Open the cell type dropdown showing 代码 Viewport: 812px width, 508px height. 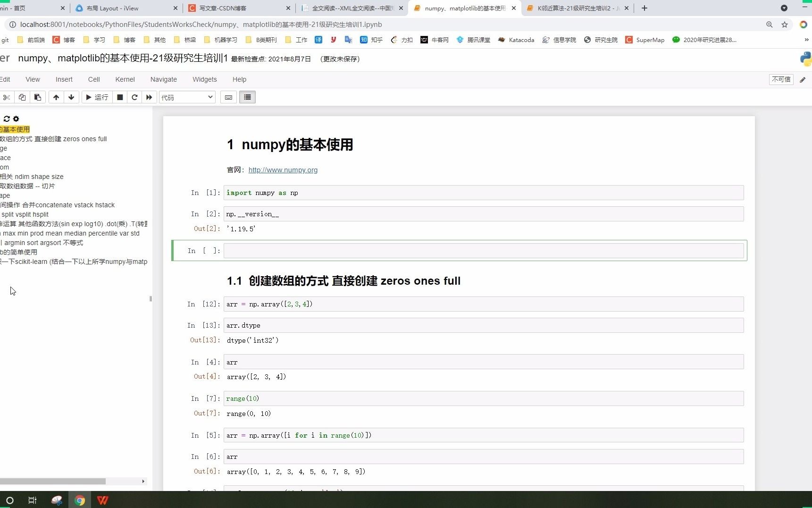click(187, 97)
